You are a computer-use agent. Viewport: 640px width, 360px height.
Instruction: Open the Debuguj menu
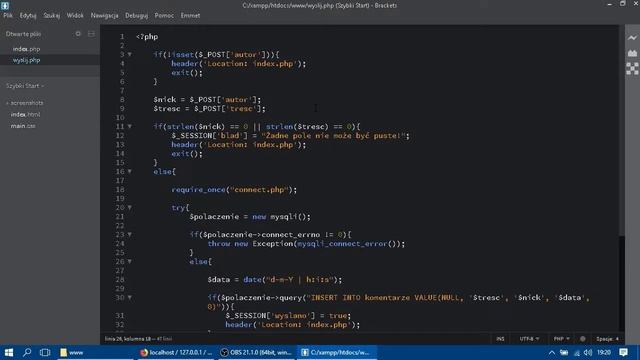[x=137, y=16]
